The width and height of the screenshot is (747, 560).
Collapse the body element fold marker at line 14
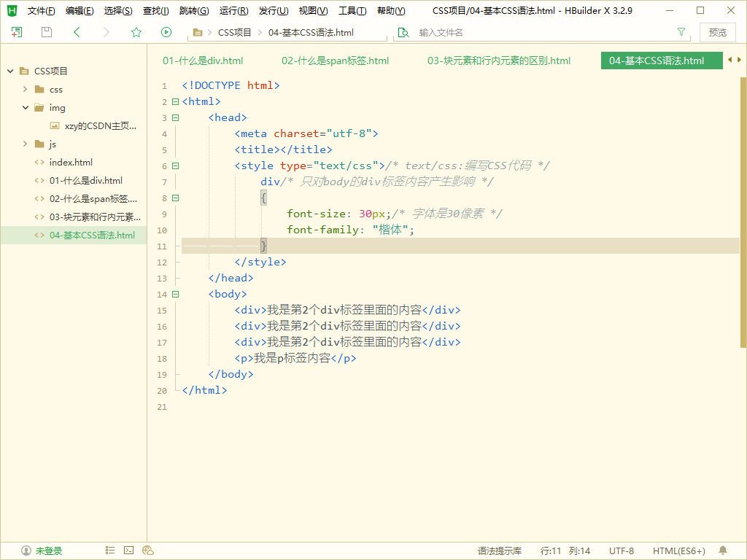tap(175, 294)
